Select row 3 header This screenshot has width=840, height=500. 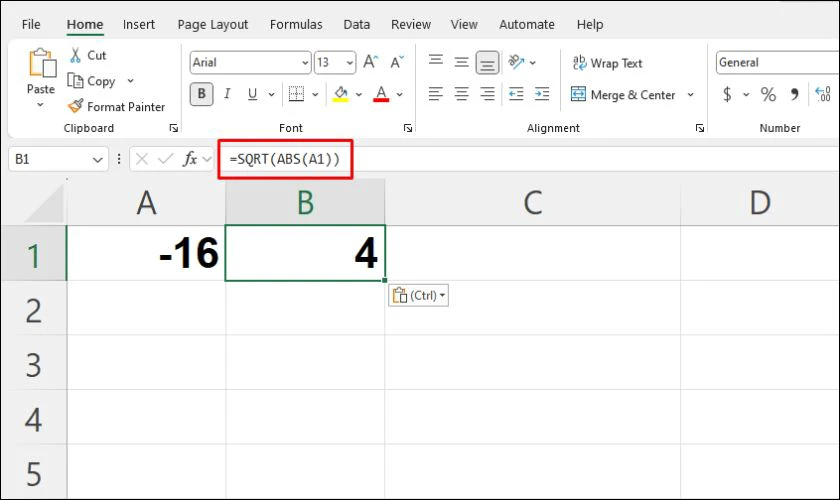click(x=34, y=362)
